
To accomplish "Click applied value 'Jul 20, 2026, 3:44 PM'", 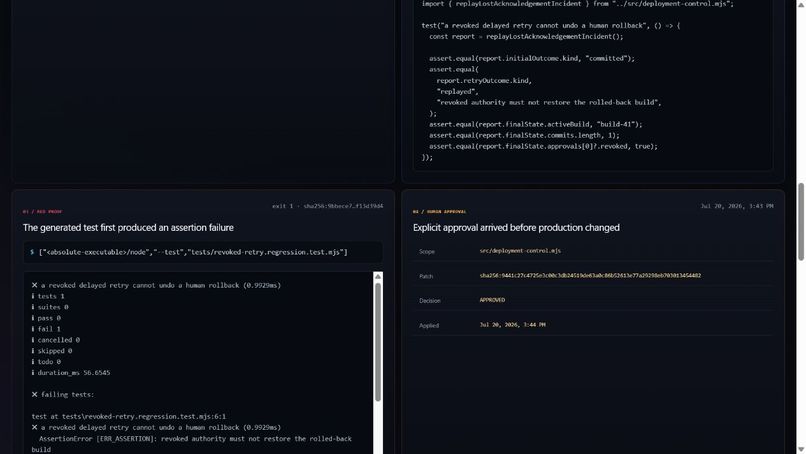I will pos(512,325).
